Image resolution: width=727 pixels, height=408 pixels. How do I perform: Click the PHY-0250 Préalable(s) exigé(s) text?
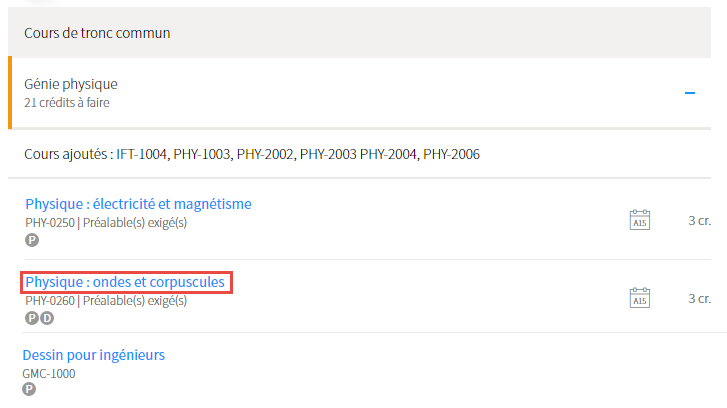point(106,223)
